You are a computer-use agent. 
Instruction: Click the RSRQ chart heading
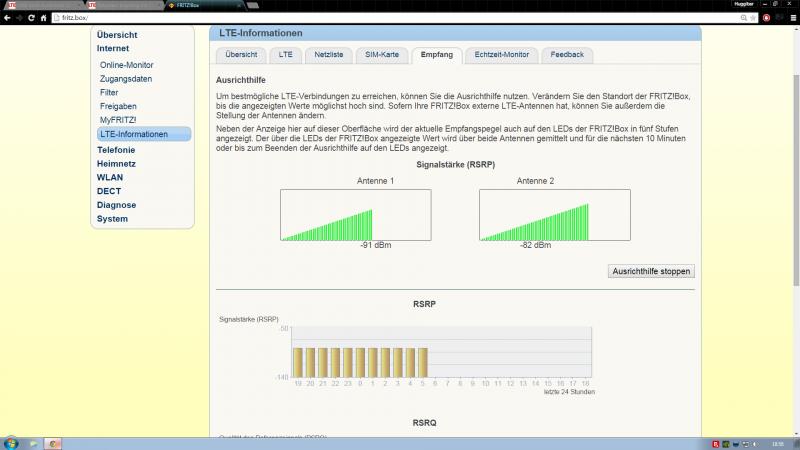pos(424,423)
